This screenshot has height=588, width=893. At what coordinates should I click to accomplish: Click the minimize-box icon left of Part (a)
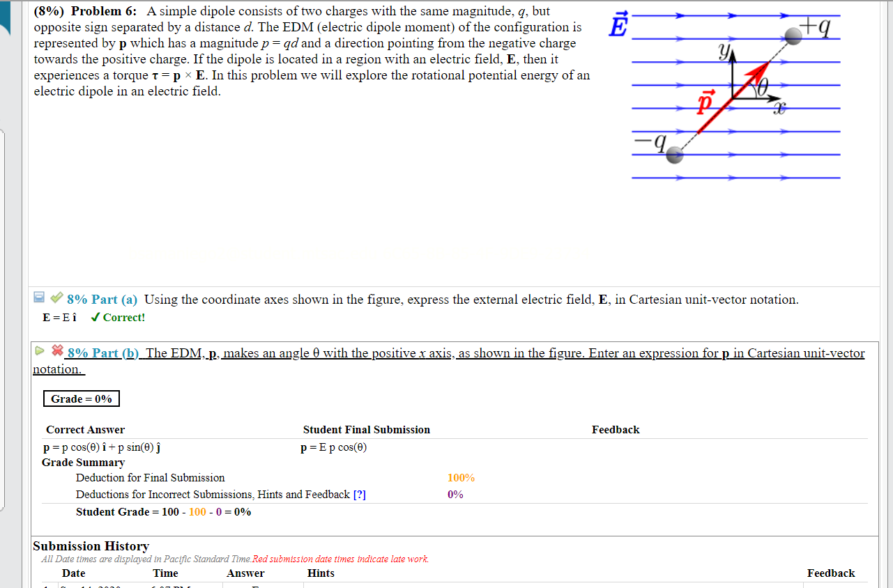coord(40,297)
